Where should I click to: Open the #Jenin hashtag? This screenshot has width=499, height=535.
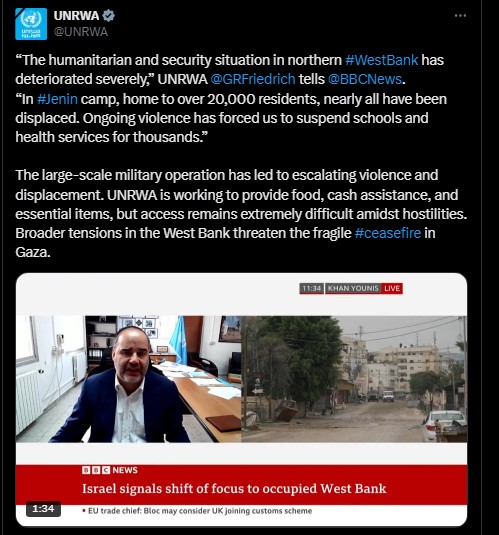[57, 99]
